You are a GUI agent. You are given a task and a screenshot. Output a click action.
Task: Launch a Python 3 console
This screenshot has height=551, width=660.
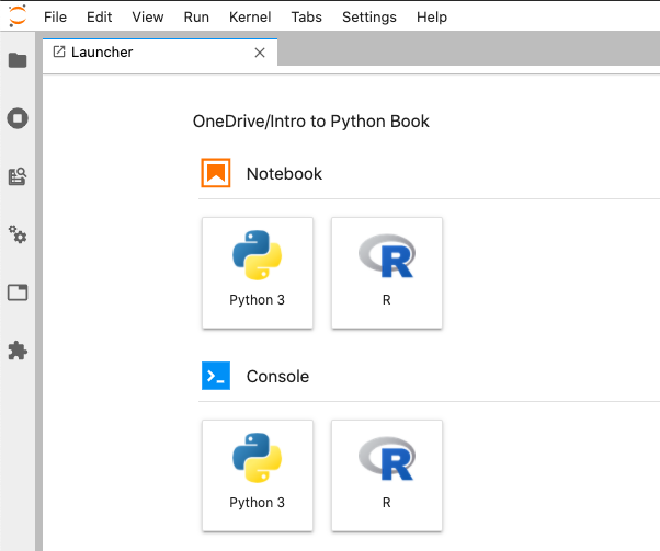click(x=258, y=476)
